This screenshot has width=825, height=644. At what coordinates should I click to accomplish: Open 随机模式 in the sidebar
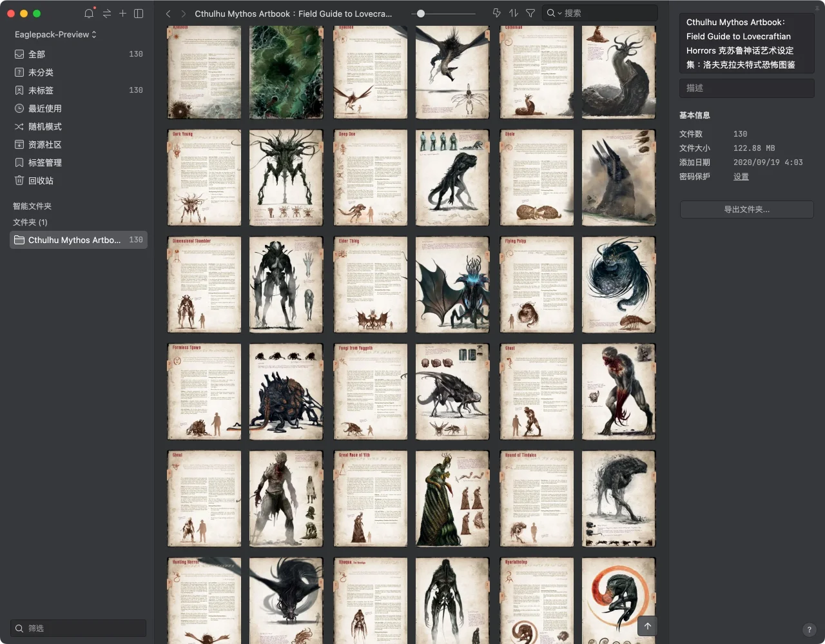(79, 126)
